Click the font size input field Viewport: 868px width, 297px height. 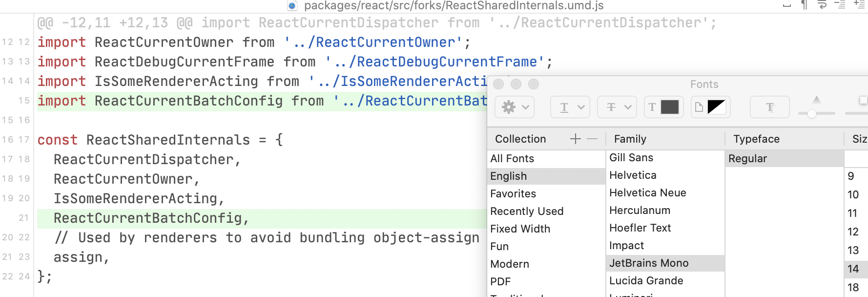tap(856, 158)
